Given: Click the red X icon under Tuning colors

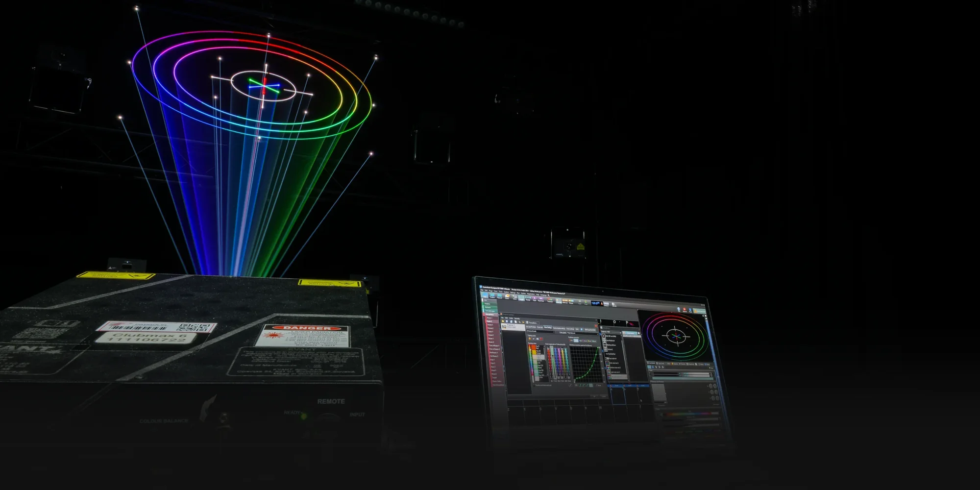Looking at the screenshot, I should point(540,339).
